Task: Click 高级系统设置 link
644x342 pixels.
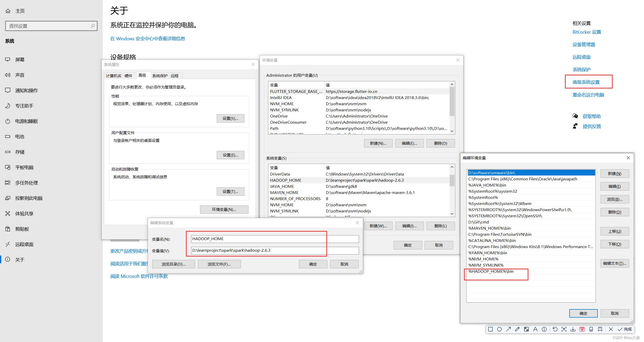Action: click(x=586, y=82)
